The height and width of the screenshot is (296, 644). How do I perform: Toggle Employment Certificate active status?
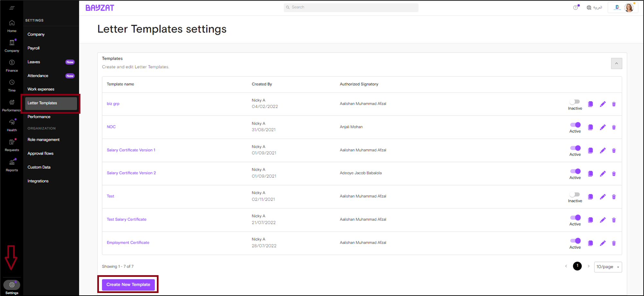[575, 241]
